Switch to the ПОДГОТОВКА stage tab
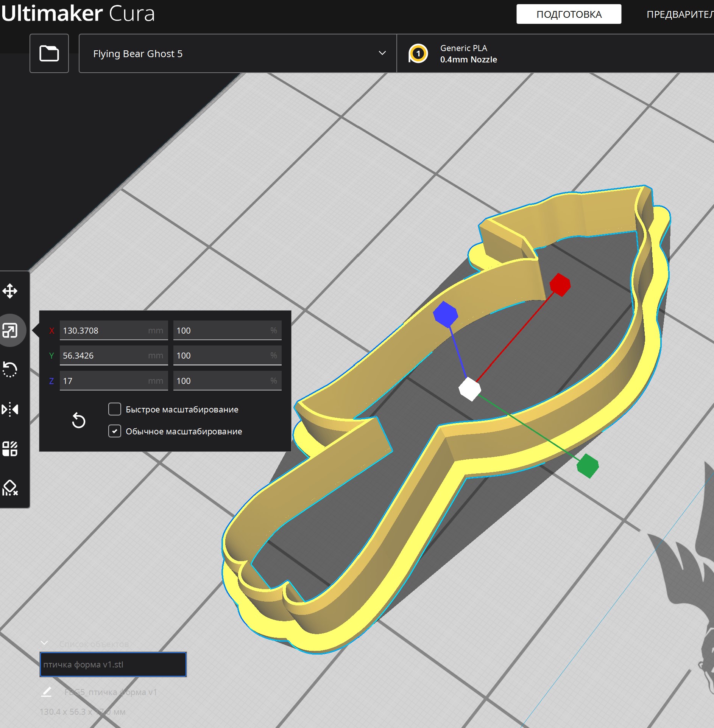Viewport: 714px width, 728px height. pyautogui.click(x=569, y=14)
